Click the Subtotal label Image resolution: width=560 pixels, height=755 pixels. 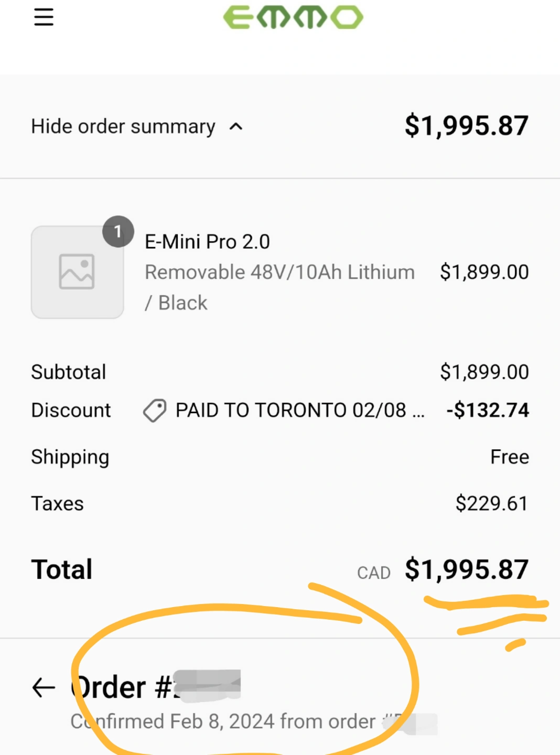pos(69,372)
